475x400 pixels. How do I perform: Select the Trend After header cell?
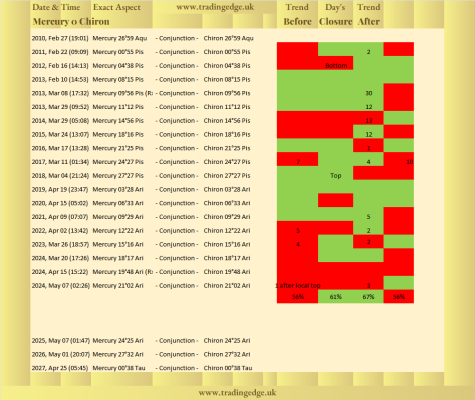click(x=368, y=14)
